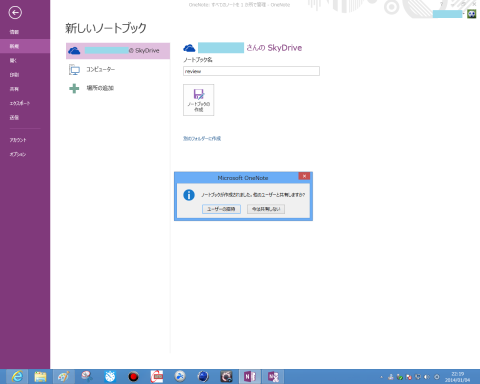Click the blue information icon in dialog

tap(189, 195)
